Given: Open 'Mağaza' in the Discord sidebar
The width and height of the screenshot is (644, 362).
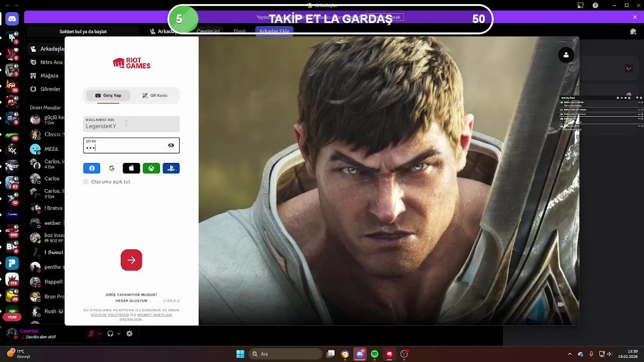Looking at the screenshot, I should [47, 75].
